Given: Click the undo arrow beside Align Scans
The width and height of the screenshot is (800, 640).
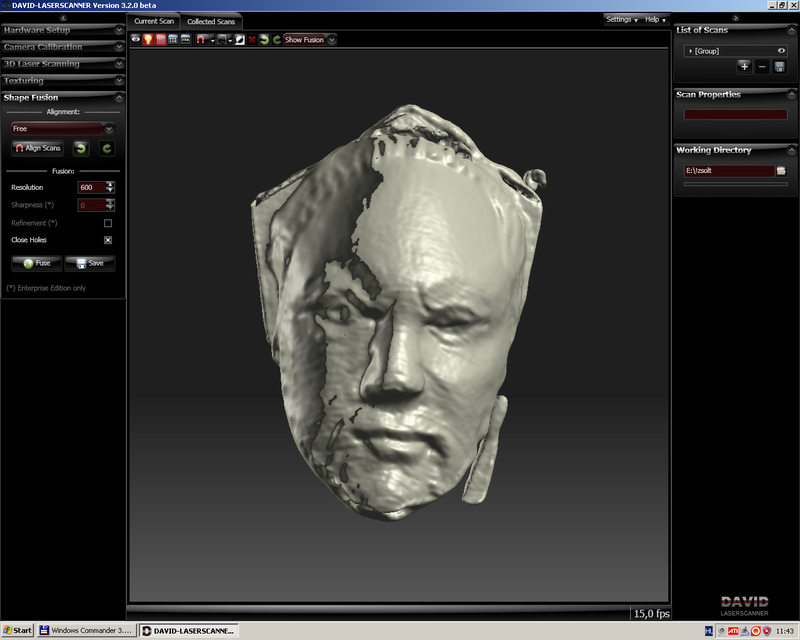Looking at the screenshot, I should tap(80, 148).
